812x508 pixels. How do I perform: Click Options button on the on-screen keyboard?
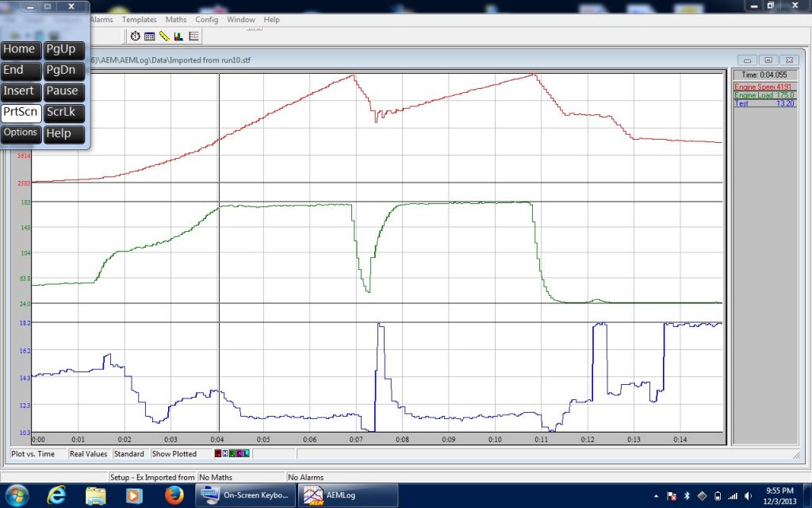click(x=21, y=133)
